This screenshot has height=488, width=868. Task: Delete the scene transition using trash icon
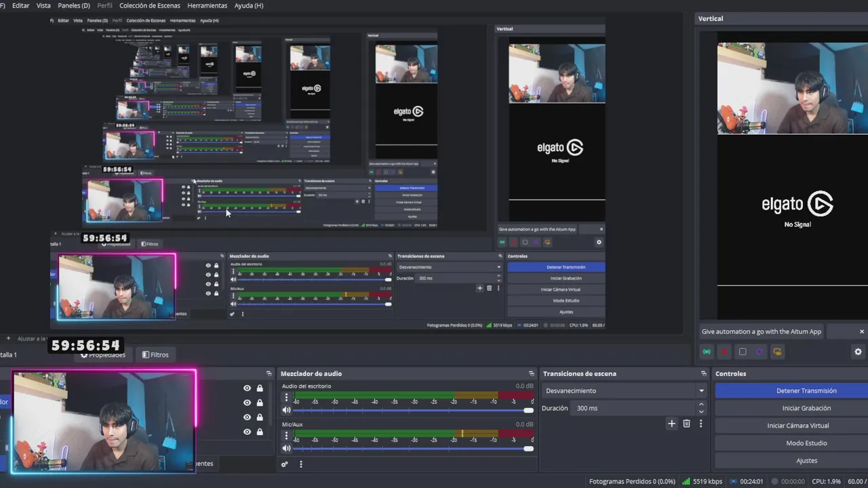tap(686, 424)
